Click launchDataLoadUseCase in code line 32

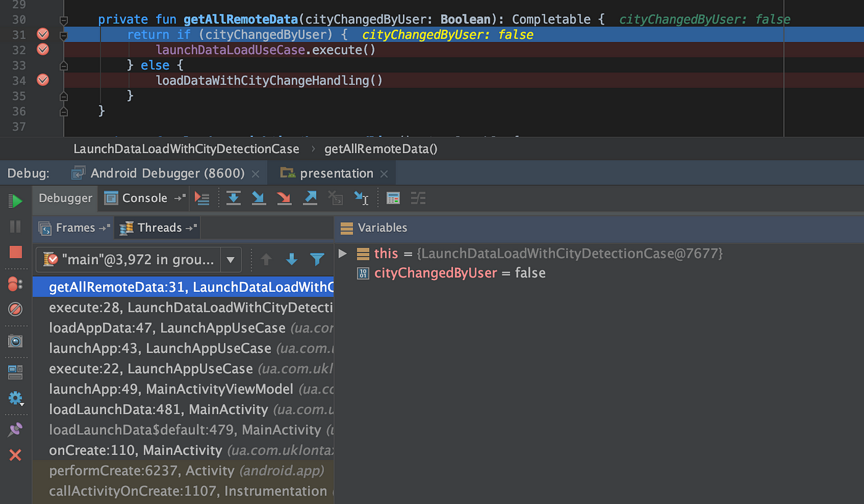[x=230, y=50]
